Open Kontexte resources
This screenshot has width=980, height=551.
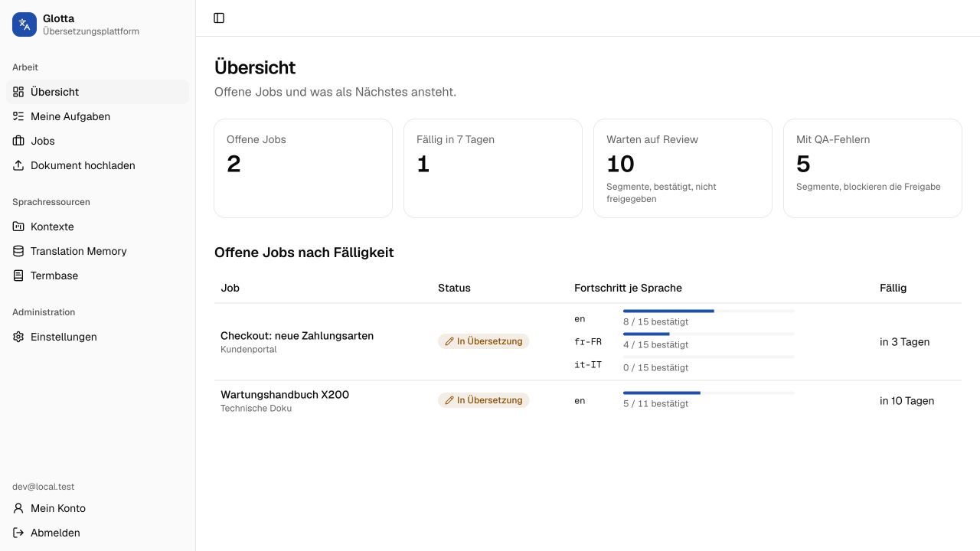click(x=97, y=227)
